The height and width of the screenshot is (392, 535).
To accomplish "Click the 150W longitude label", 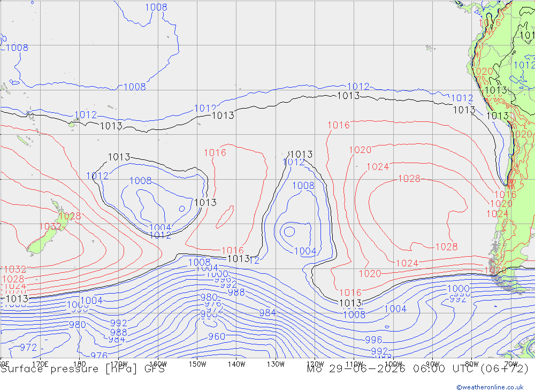I will (x=197, y=364).
